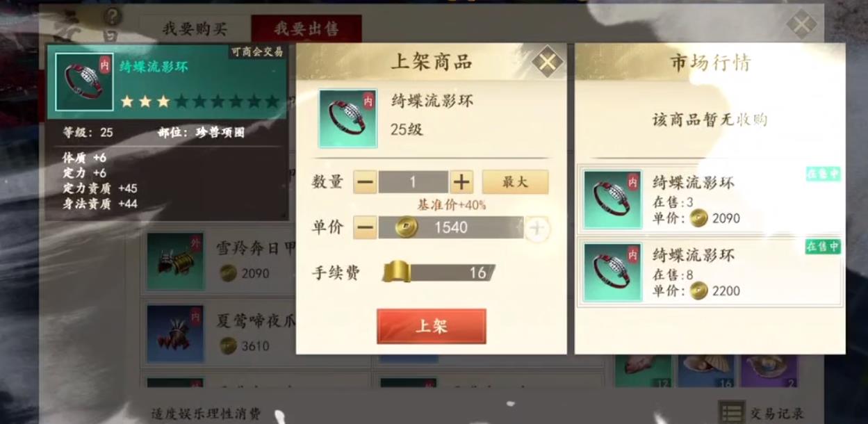
Task: Set quantity to 最大
Action: (515, 182)
